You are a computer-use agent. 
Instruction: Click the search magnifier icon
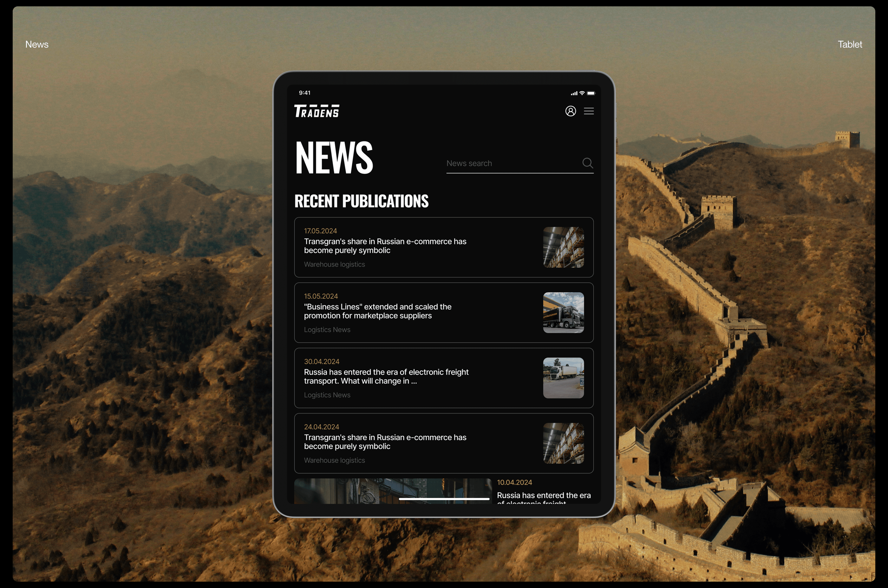click(x=587, y=163)
